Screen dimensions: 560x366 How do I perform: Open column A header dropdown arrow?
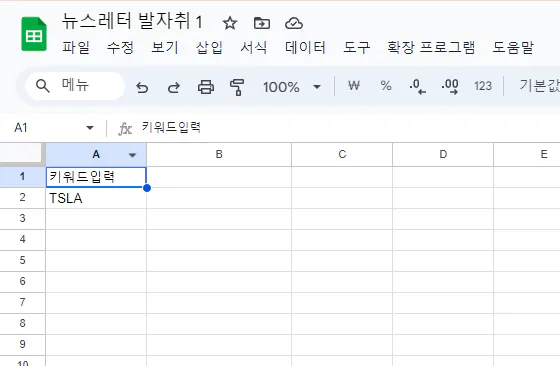(x=132, y=155)
